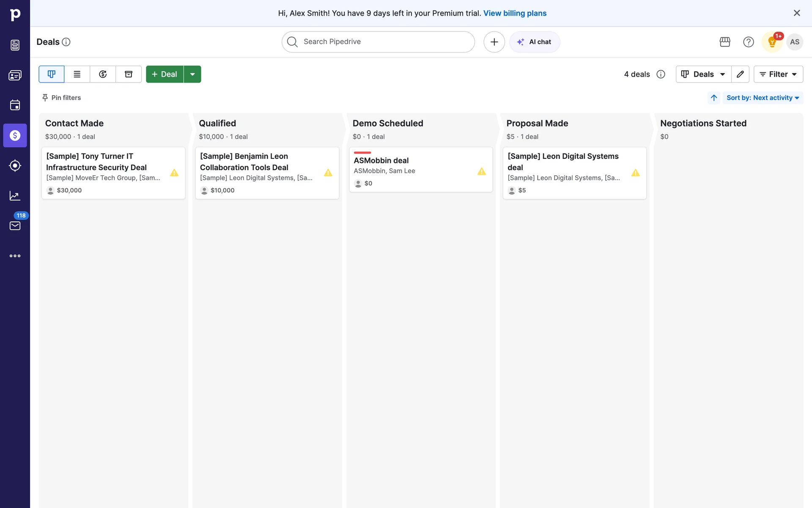Follow the View billing plans link

pyautogui.click(x=515, y=13)
